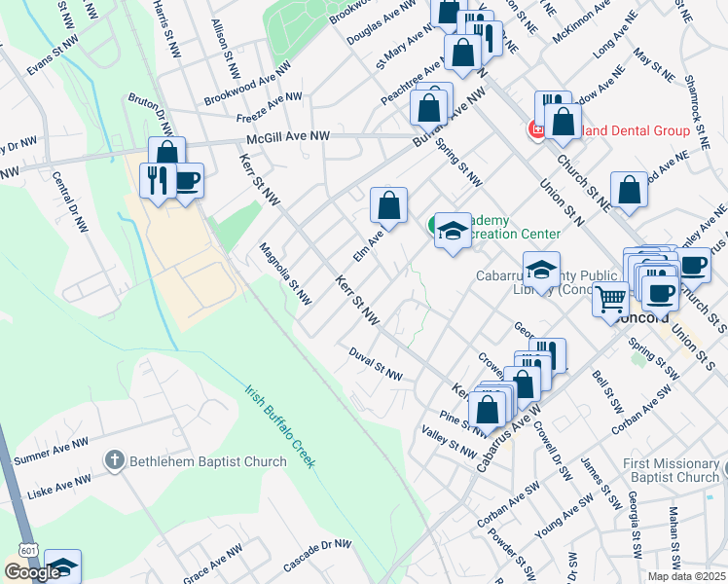Click the Central Dr NW street label
The height and width of the screenshot is (584, 728).
[70, 201]
